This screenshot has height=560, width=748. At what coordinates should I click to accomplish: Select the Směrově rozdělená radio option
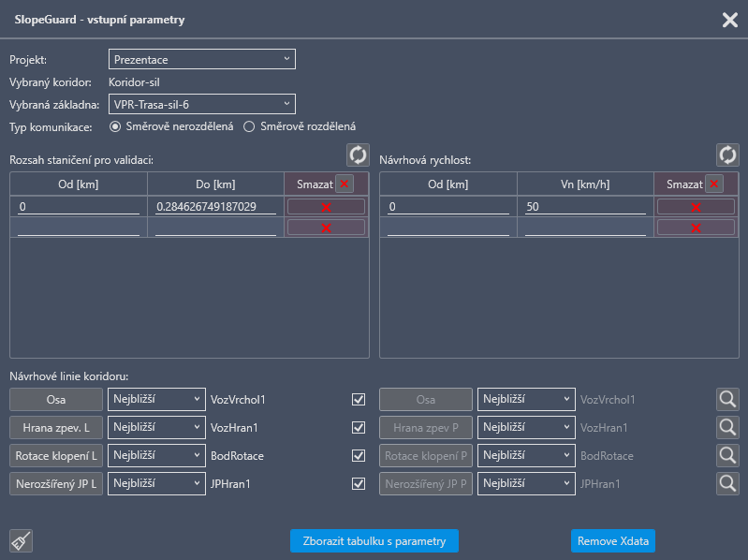pos(249,126)
